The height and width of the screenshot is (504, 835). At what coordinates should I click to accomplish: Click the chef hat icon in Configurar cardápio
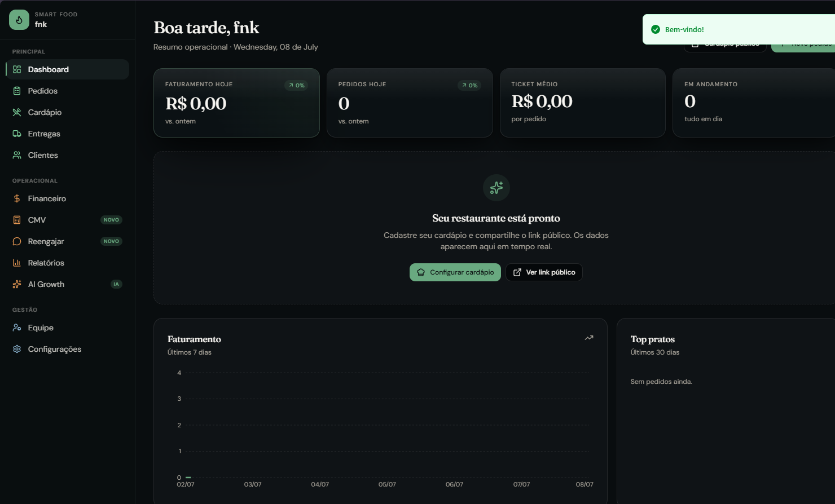click(x=421, y=272)
